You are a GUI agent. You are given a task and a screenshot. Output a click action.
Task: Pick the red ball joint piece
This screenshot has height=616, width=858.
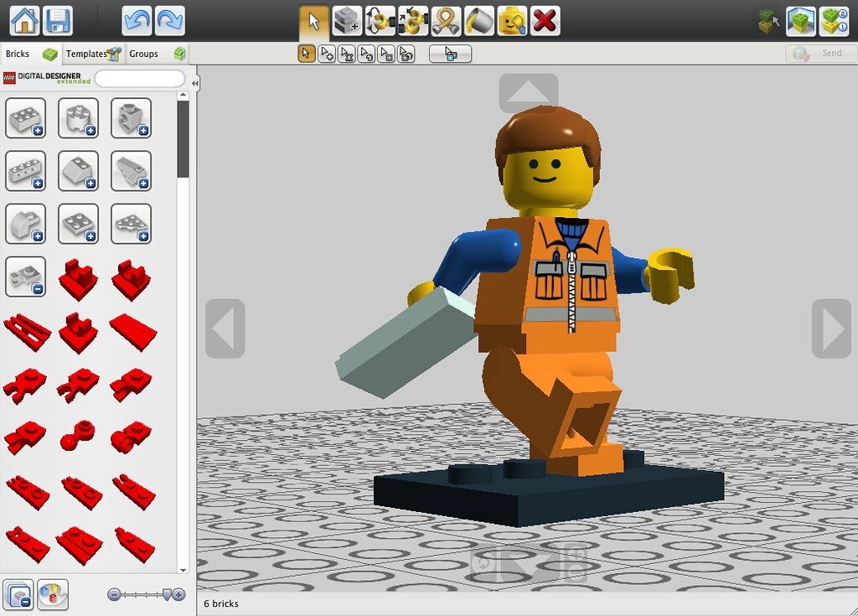coord(78,435)
